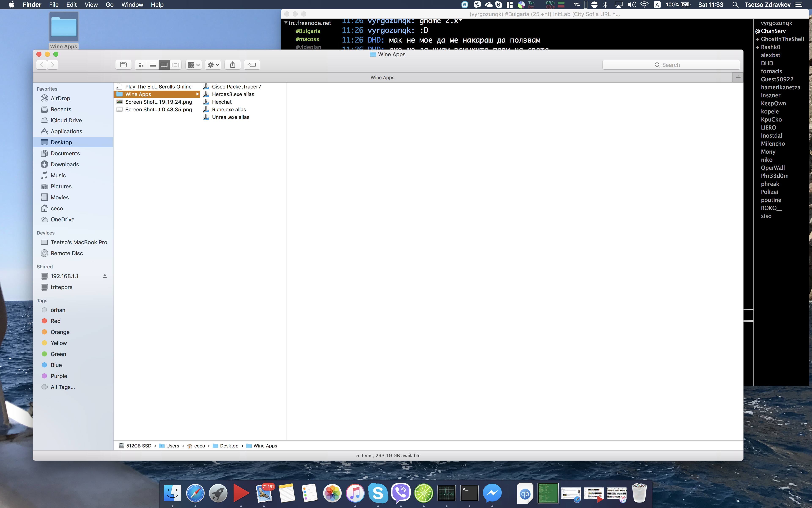Open the File menu

(x=54, y=5)
